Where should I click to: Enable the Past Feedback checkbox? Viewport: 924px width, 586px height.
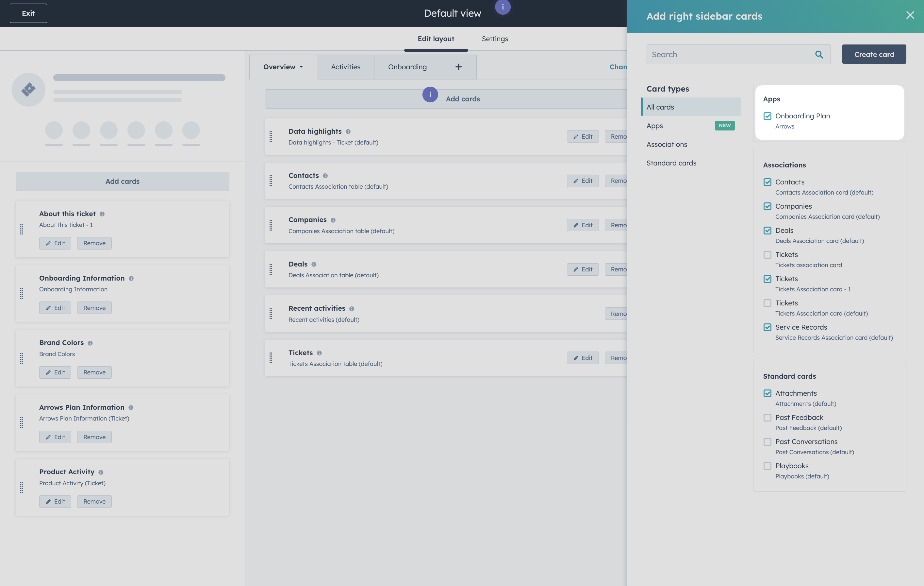[767, 417]
